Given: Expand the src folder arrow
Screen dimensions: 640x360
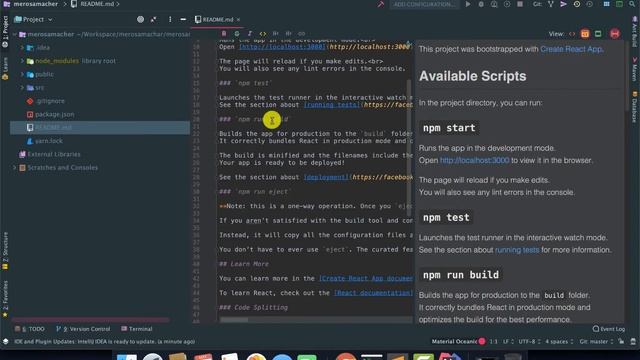Looking at the screenshot, I should point(22,88).
